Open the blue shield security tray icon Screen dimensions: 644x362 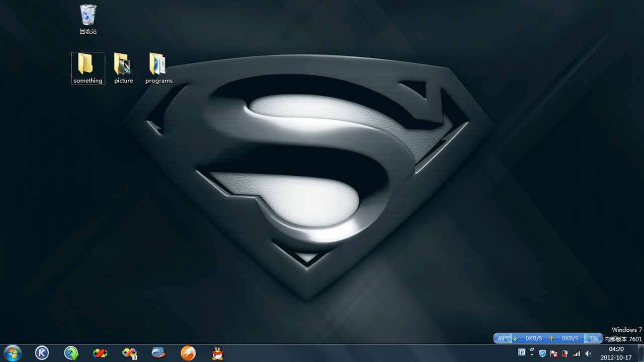542,353
